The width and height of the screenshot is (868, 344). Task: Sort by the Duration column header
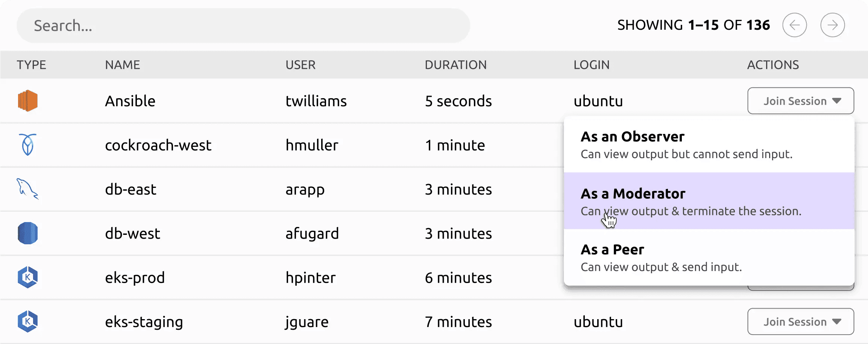(x=455, y=65)
